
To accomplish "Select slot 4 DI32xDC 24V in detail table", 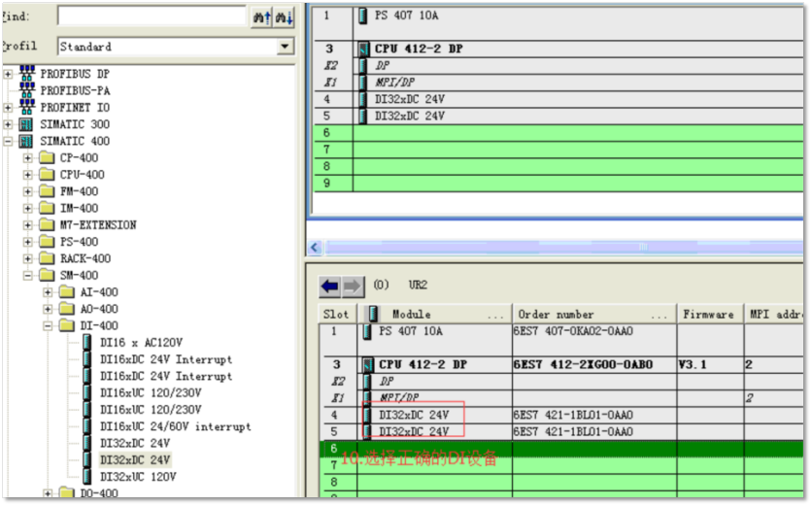I will point(414,415).
